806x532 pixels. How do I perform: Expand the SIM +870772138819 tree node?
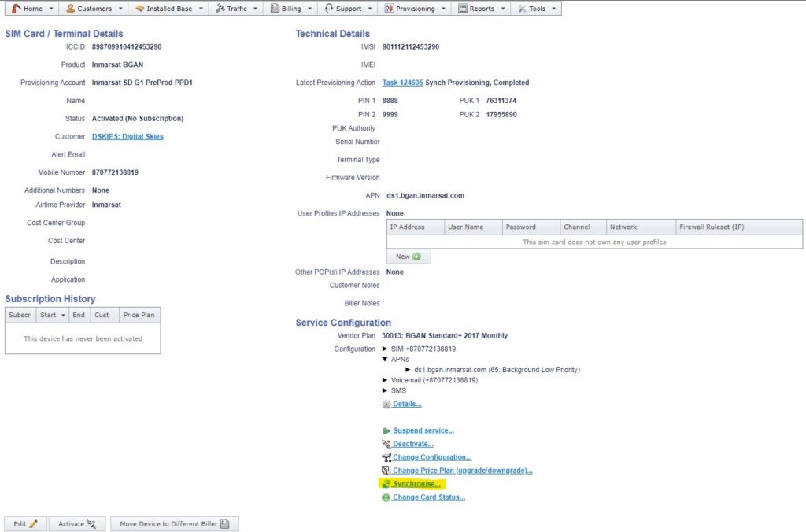(384, 349)
